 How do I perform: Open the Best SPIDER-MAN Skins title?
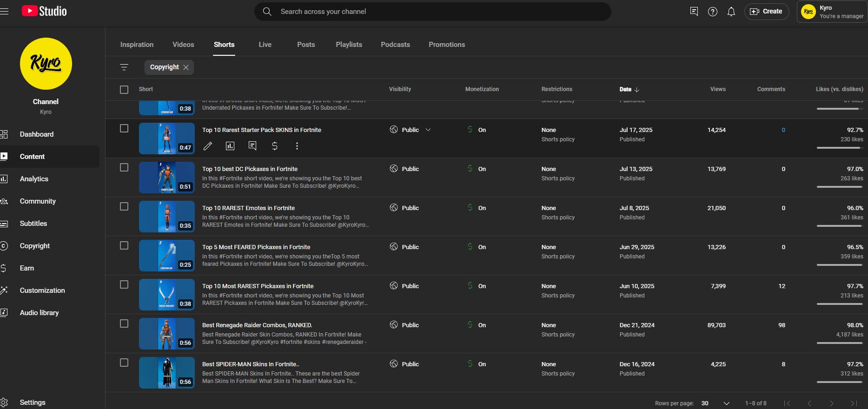pos(251,364)
